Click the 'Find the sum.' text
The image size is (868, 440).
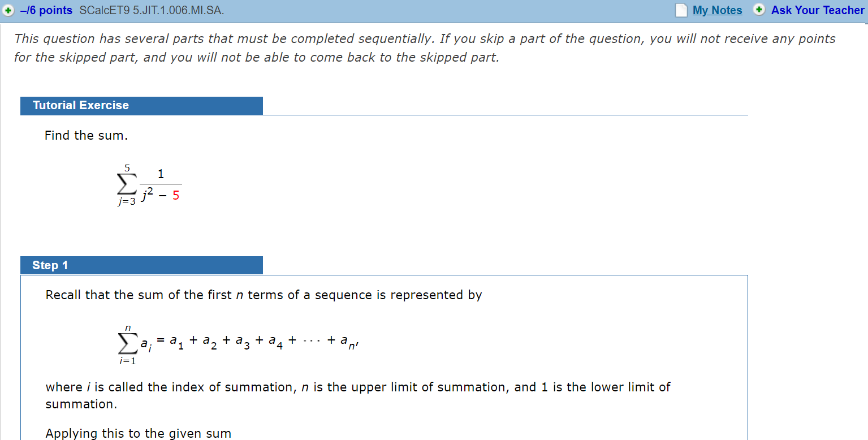point(87,136)
